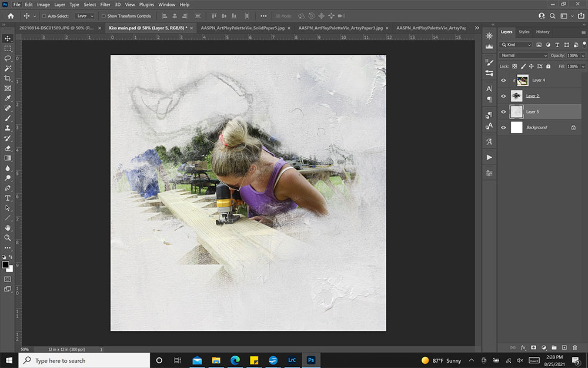Open the Filter menu
This screenshot has width=588, height=368.
point(105,5)
